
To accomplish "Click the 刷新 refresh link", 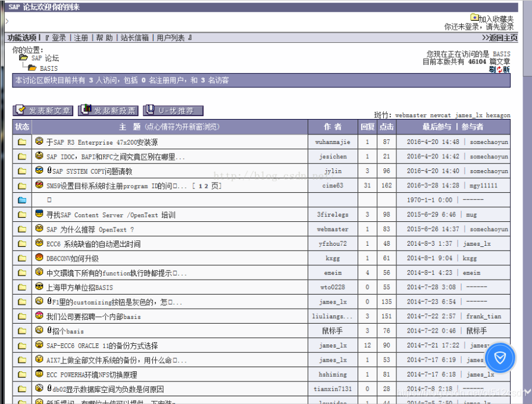I will [x=499, y=69].
